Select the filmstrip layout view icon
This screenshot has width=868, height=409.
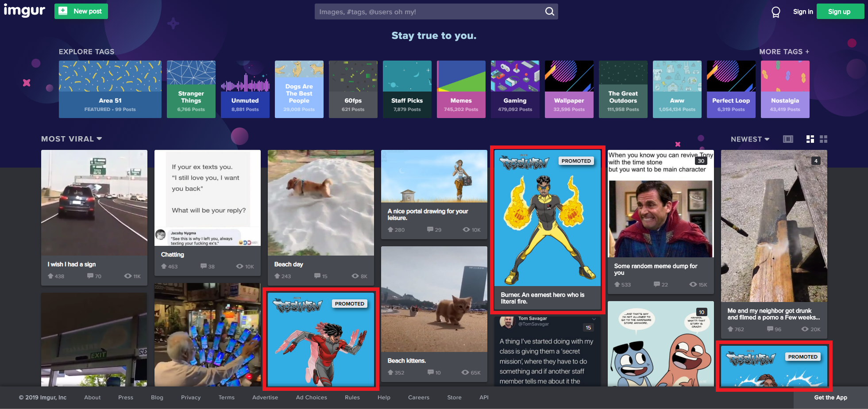click(788, 139)
